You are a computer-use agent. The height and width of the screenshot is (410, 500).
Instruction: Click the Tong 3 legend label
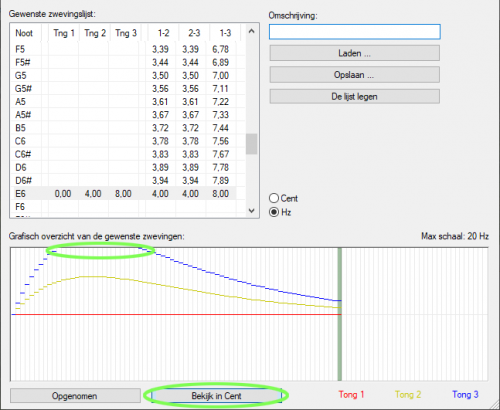pyautogui.click(x=465, y=395)
